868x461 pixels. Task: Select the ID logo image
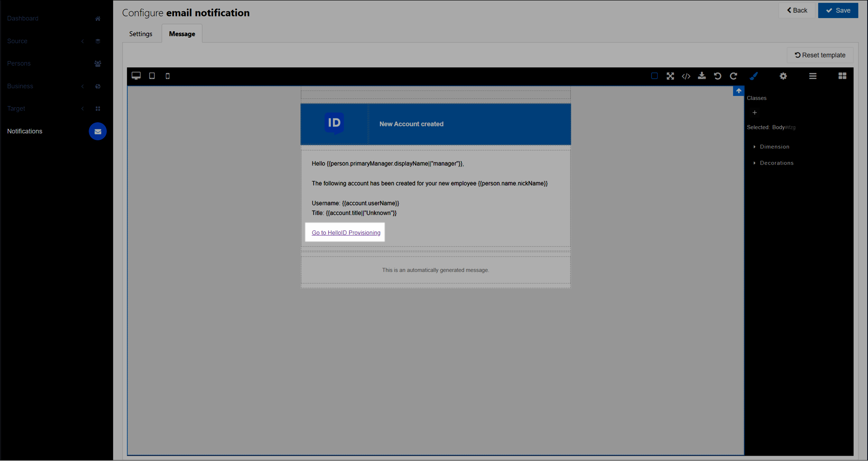pyautogui.click(x=335, y=123)
